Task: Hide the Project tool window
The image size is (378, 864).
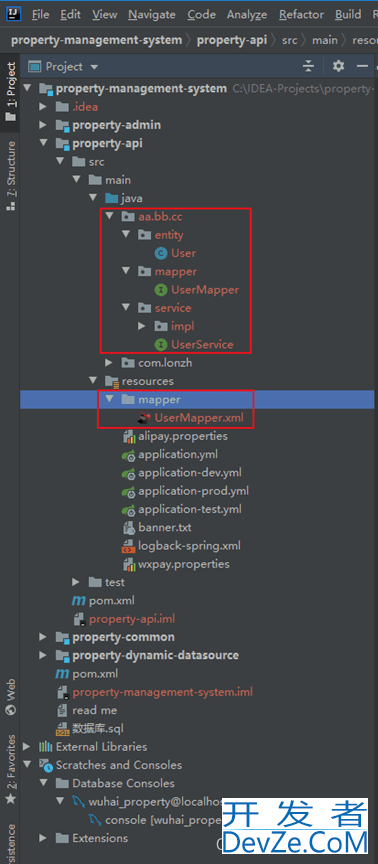Action: (363, 67)
